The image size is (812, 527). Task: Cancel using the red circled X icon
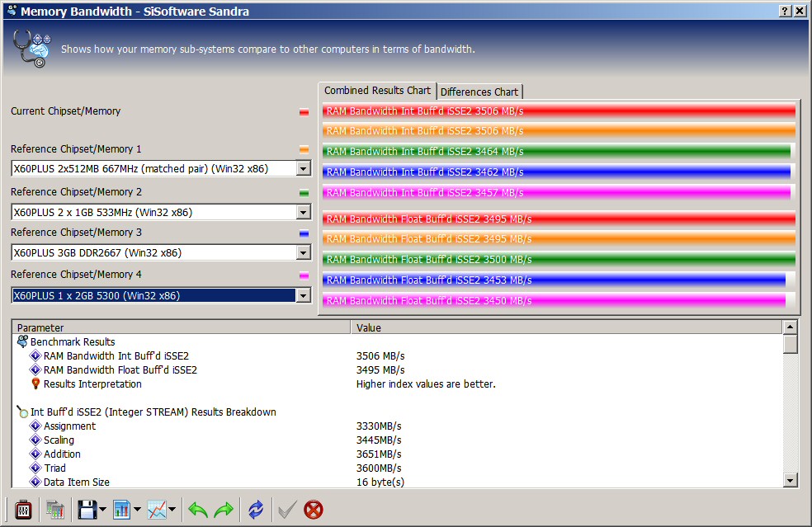point(314,510)
